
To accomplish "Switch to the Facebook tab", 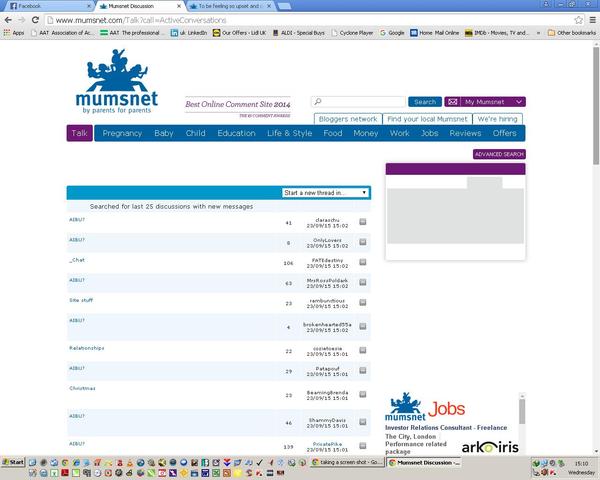I will click(x=48, y=6).
